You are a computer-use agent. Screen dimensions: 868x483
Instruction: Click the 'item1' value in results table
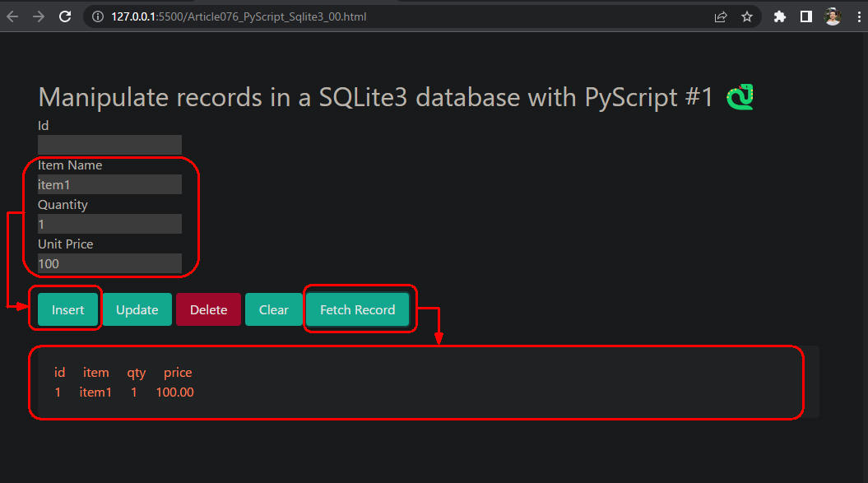coord(95,392)
